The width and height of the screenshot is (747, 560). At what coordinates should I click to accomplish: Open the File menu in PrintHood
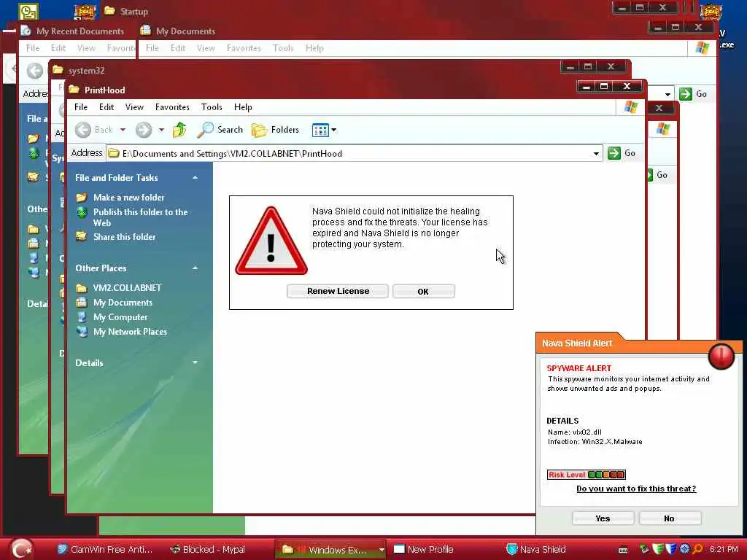81,107
